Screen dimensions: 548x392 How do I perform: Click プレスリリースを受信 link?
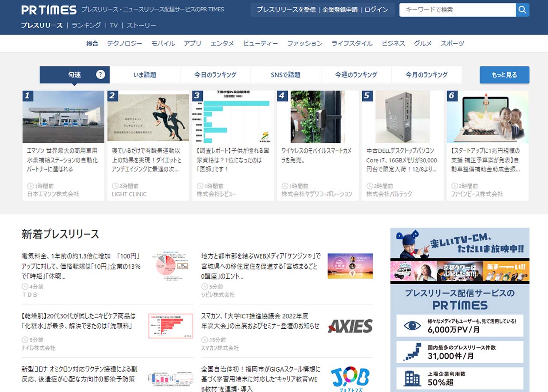click(x=286, y=9)
